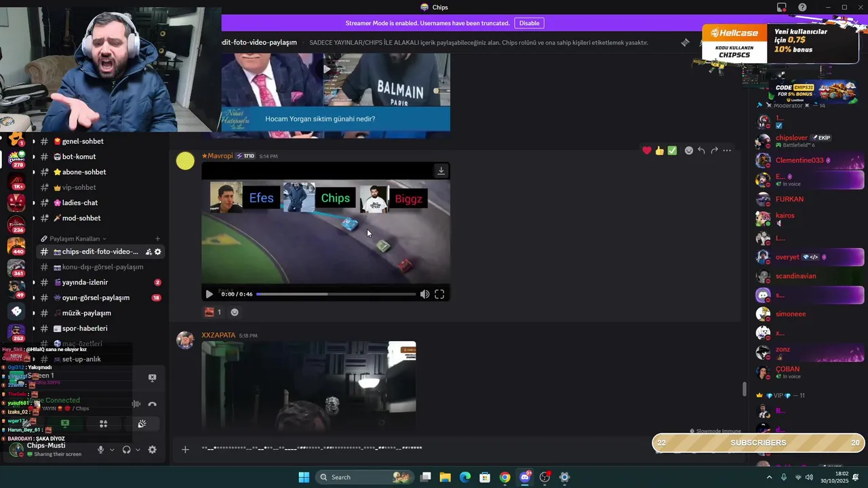This screenshot has height=488, width=868.
Task: Expand the ladies-chat channel threads arrow
Action: (x=33, y=203)
